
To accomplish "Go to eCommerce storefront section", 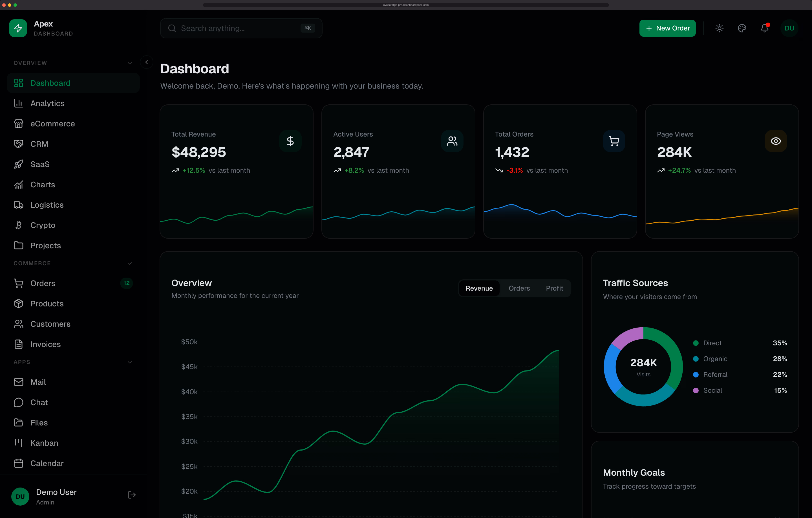I will pos(73,124).
